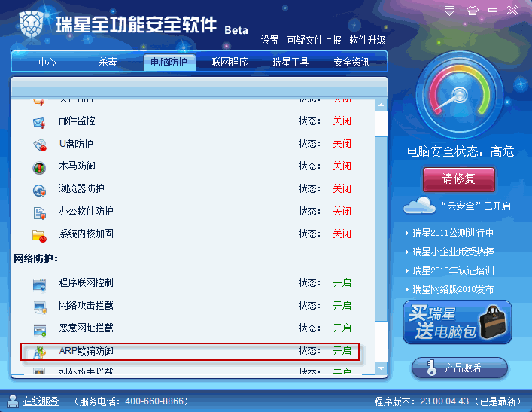Open 可疑文件上报 link
532x412 pixels.
tap(314, 40)
